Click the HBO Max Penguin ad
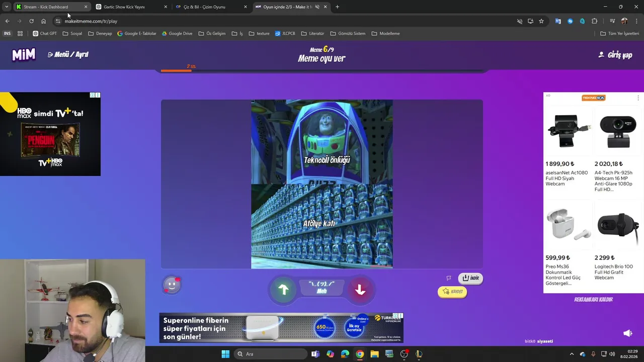This screenshot has width=644, height=362. [50, 134]
